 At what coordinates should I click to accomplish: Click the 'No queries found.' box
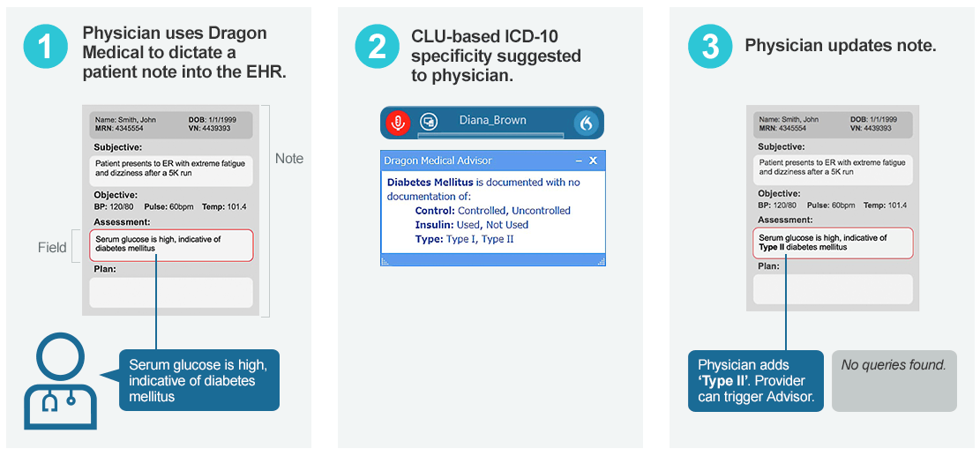(x=894, y=381)
